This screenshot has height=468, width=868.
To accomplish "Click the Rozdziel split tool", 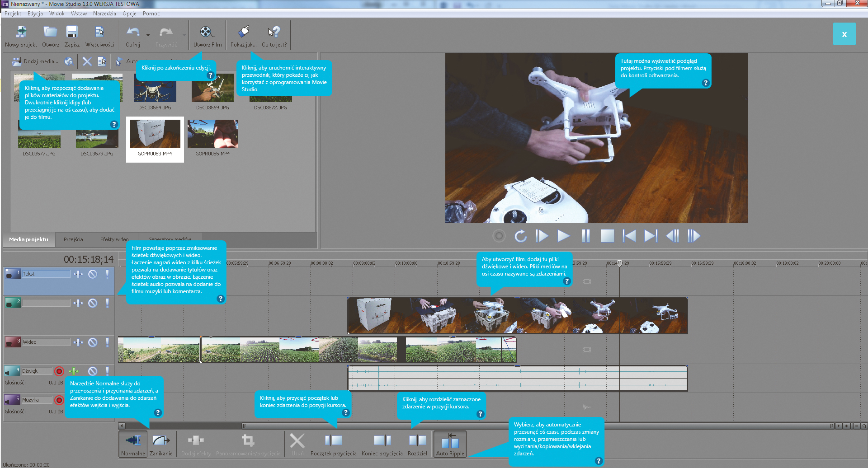I will [417, 444].
